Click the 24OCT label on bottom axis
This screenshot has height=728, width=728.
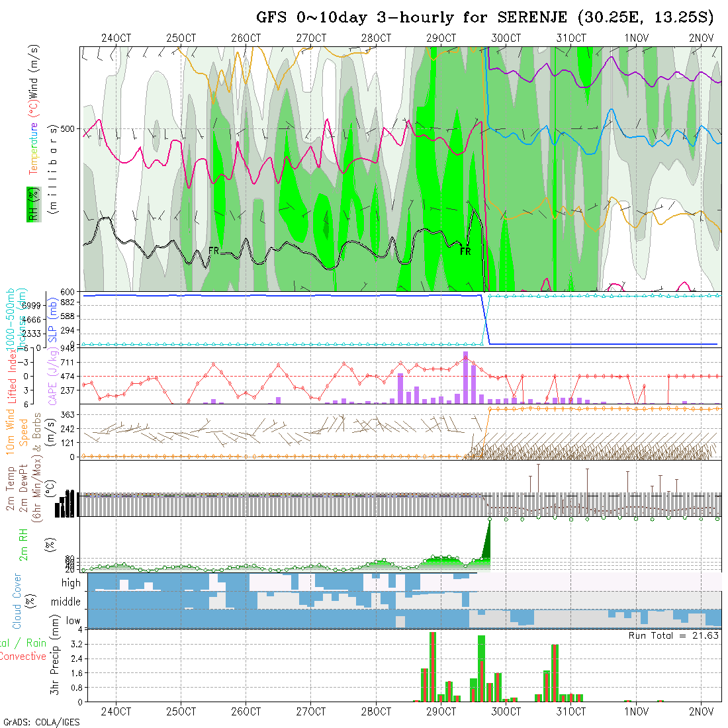click(x=116, y=711)
